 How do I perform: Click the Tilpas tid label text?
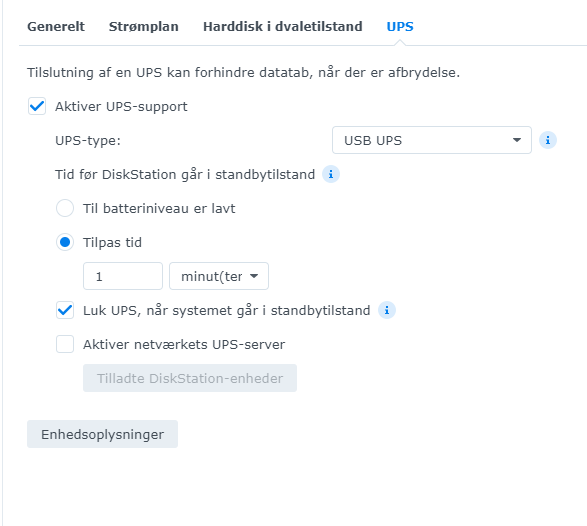[x=112, y=243]
